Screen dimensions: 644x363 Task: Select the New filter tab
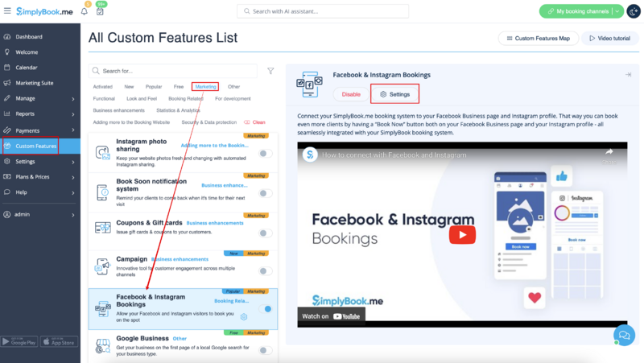[x=129, y=87]
